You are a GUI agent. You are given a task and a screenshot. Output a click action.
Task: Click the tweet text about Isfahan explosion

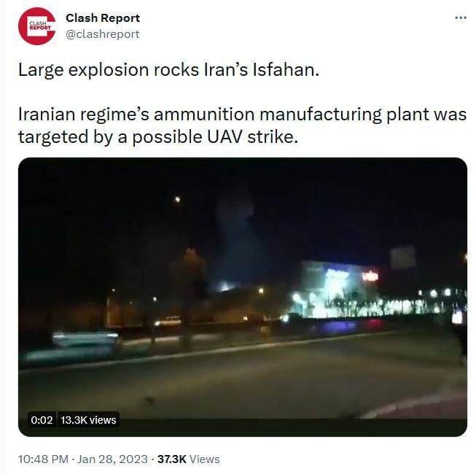pos(169,70)
